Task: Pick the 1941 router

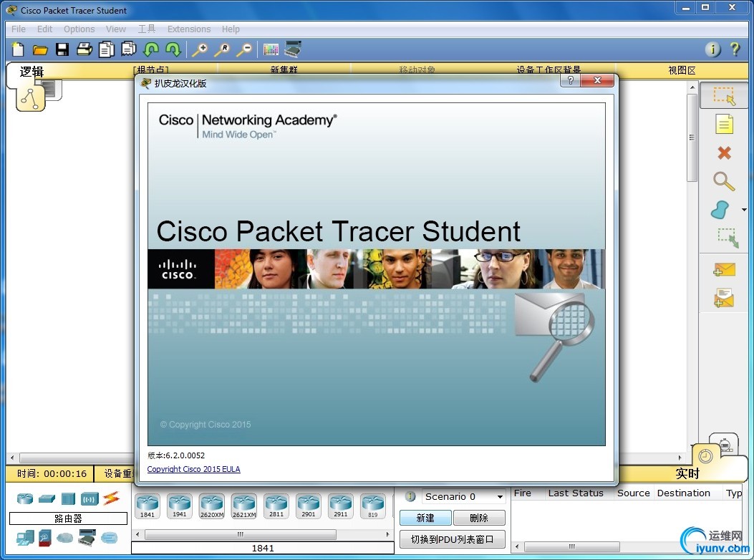Action: [x=179, y=506]
